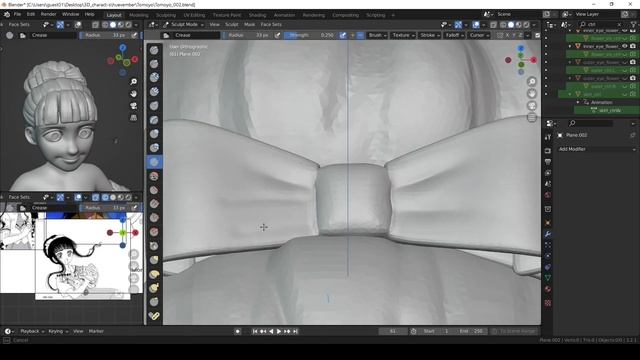The height and width of the screenshot is (360, 640).
Task: Switch main viewport to solid shading
Action: pyautogui.click(x=511, y=25)
